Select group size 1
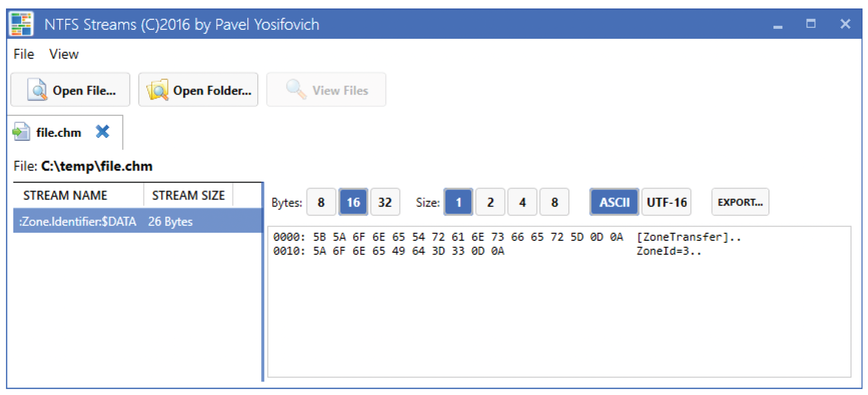Image resolution: width=868 pixels, height=395 pixels. tap(458, 202)
